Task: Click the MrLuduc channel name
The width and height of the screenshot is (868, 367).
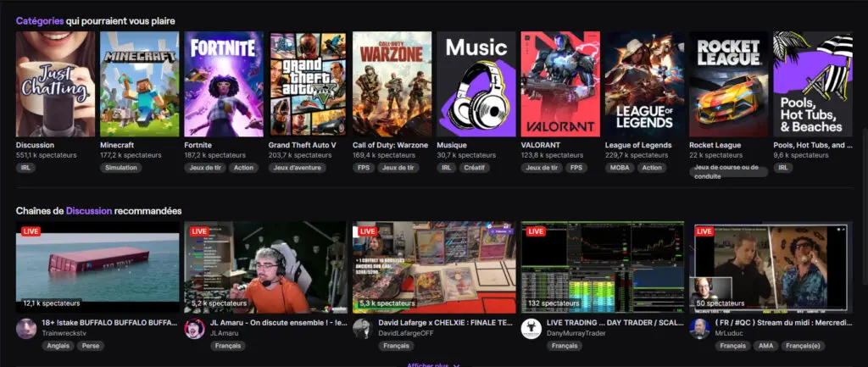Action: tap(728, 333)
